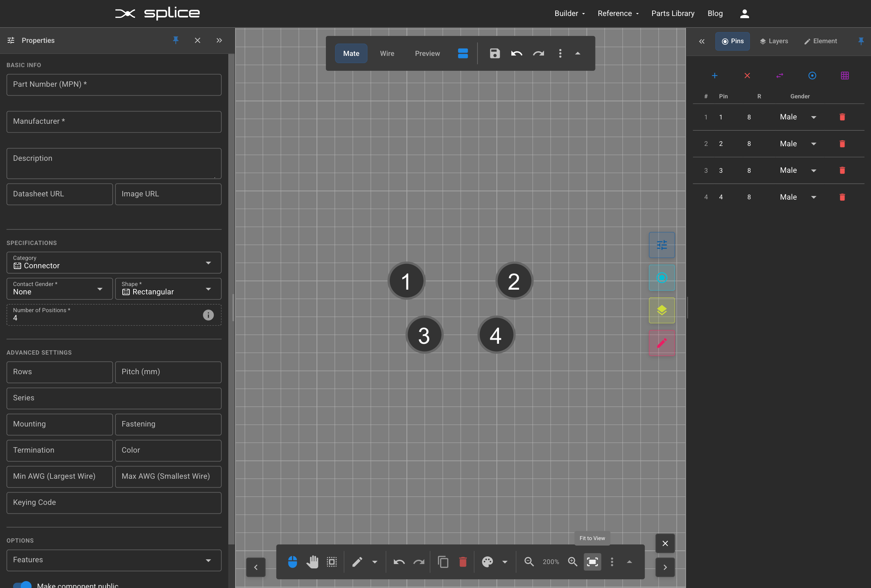Image resolution: width=871 pixels, height=588 pixels.
Task: Open the color palette picker in bottom toolbar
Action: point(487,562)
